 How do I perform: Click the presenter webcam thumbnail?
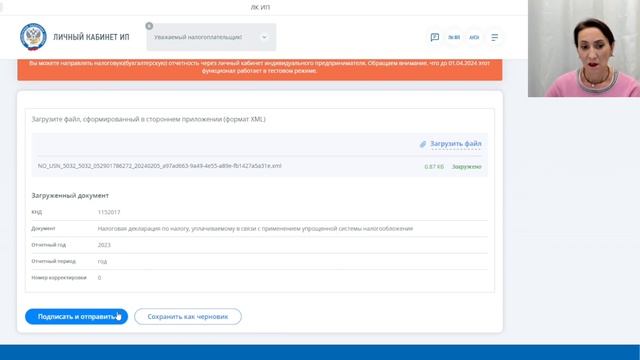[x=584, y=48]
